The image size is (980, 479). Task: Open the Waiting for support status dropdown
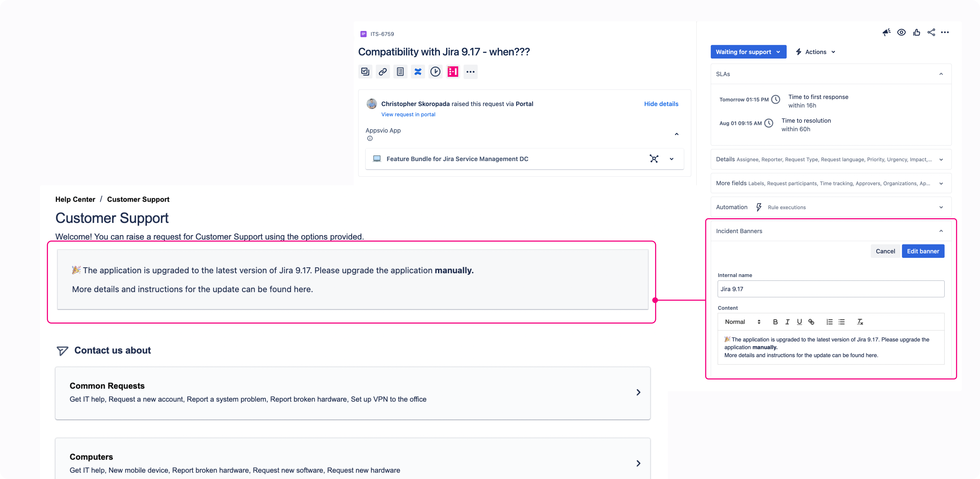[748, 52]
